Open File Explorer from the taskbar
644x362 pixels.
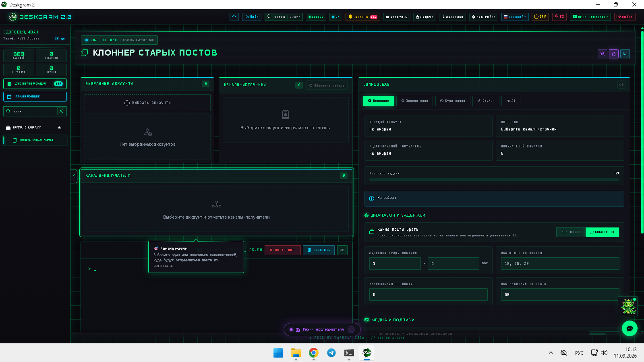(296, 353)
